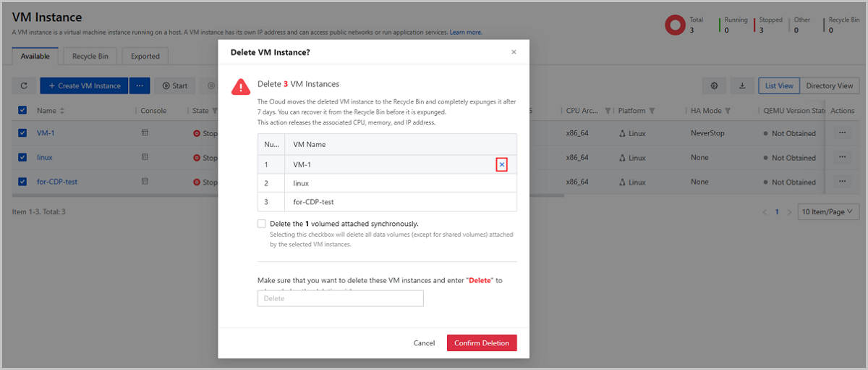Screen dimensions: 868x370
Task: Open the HA Mode column filter
Action: click(x=728, y=111)
